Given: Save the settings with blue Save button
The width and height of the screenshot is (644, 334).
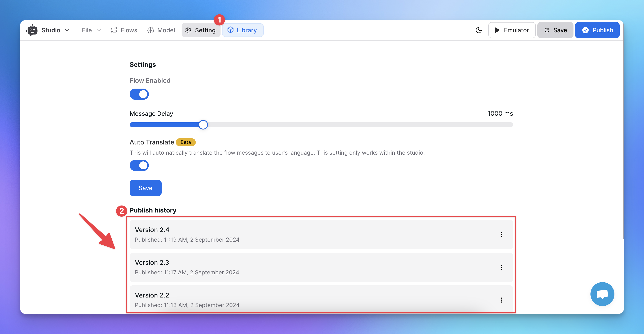Looking at the screenshot, I should (145, 188).
